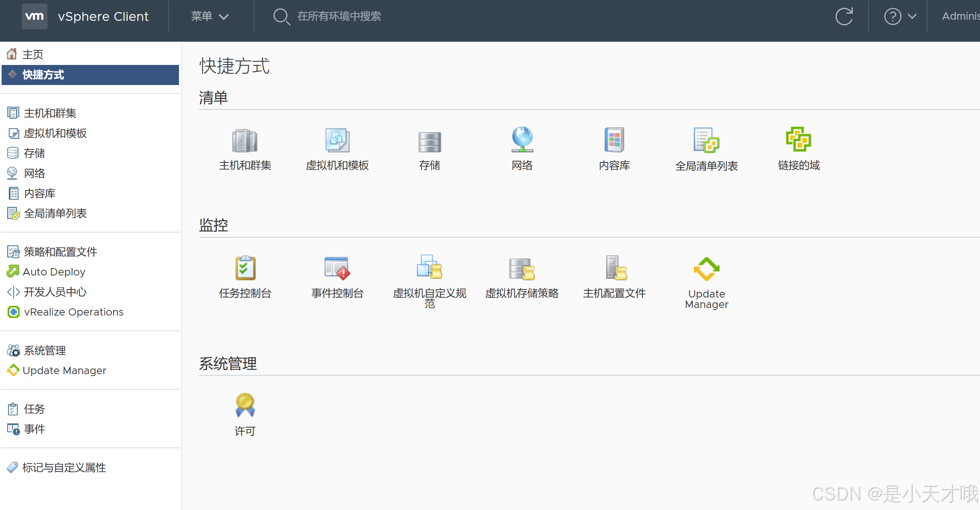Click the 在所有环境中搜索 search field
The image size is (980, 510).
click(339, 16)
